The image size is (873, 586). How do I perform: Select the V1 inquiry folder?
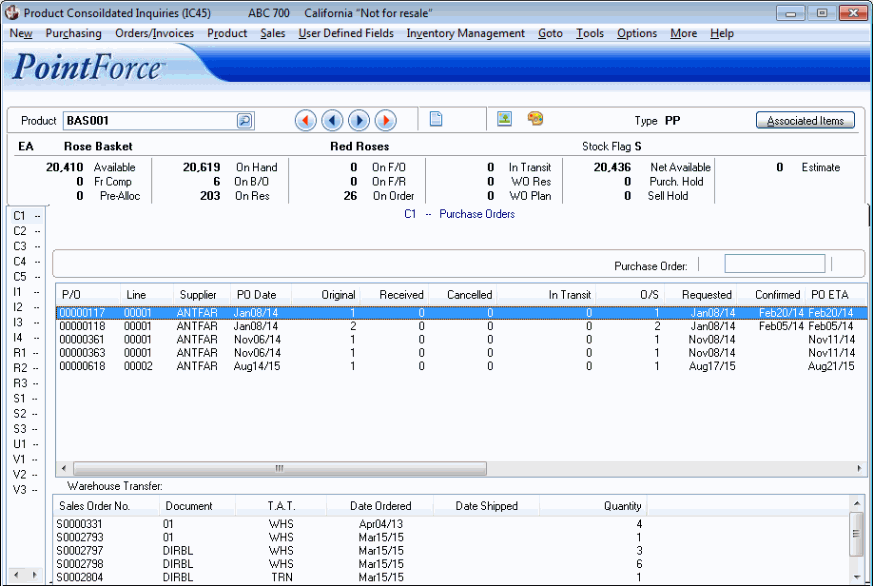tap(26, 460)
